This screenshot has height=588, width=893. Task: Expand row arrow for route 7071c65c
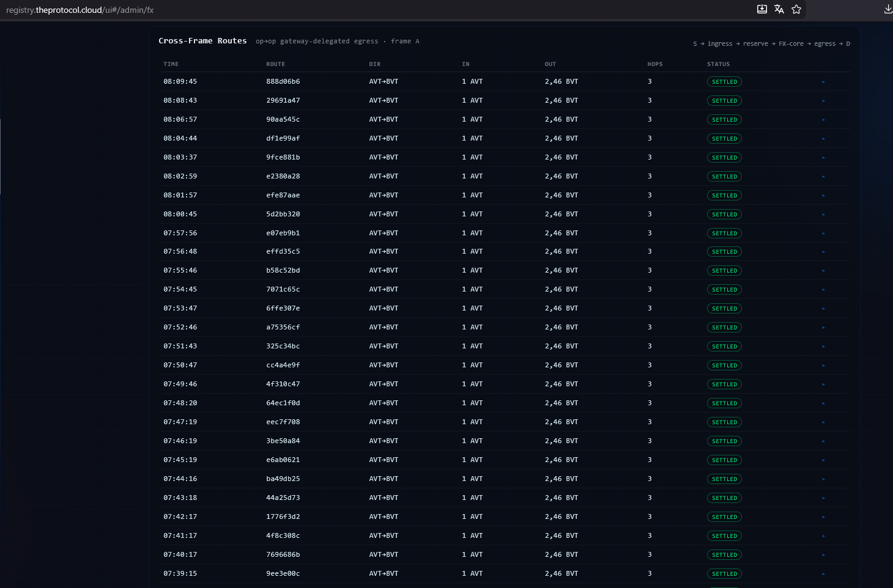click(x=823, y=290)
